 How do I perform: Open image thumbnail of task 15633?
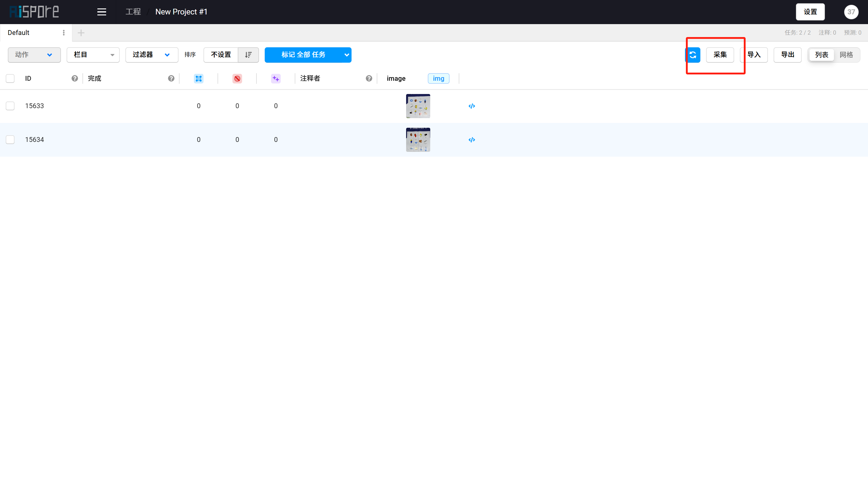(418, 106)
